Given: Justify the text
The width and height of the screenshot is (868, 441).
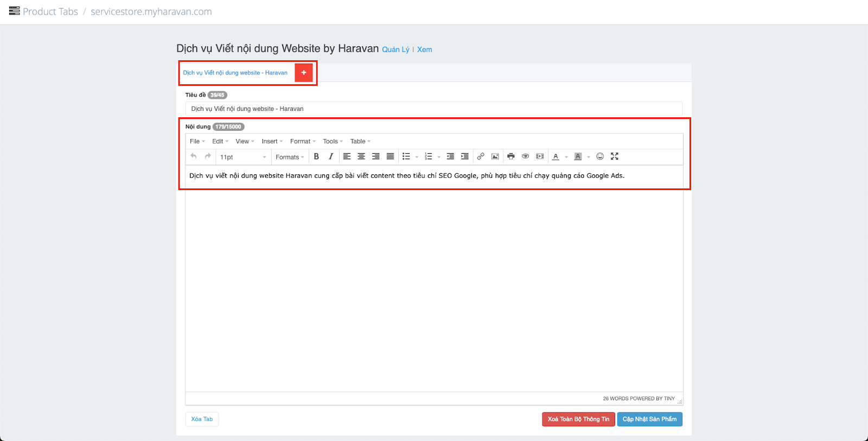Looking at the screenshot, I should (390, 156).
